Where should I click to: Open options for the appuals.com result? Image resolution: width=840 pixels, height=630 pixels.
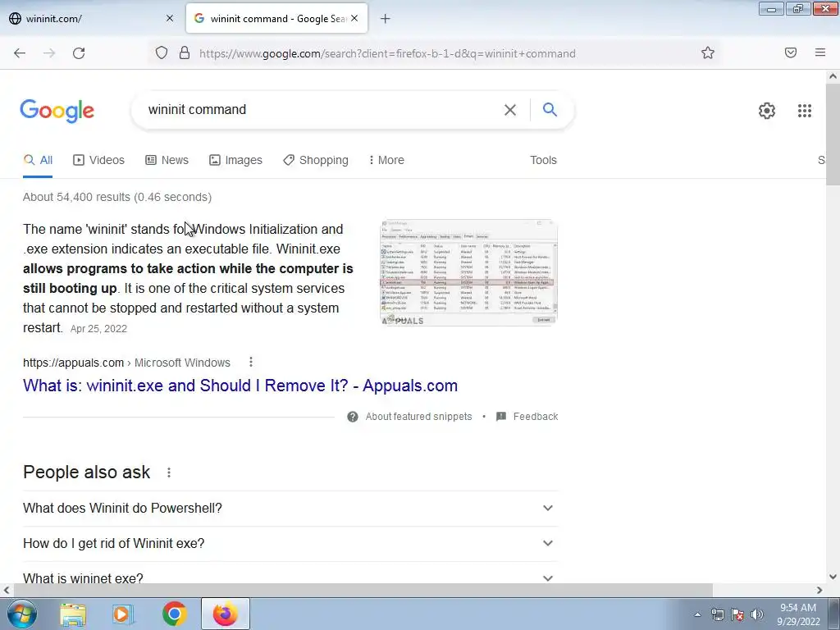click(251, 362)
